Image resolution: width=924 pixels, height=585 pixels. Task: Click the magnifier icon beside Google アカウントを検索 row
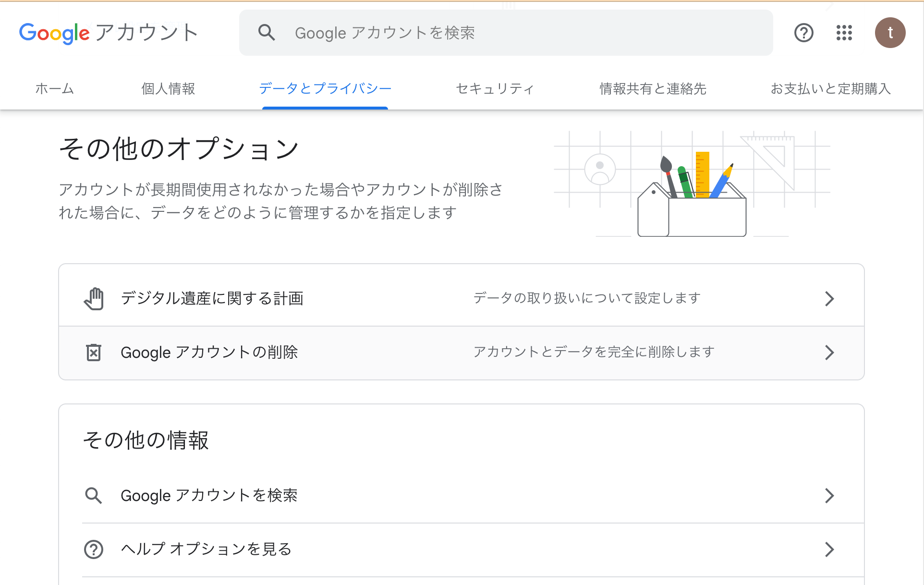(x=94, y=496)
